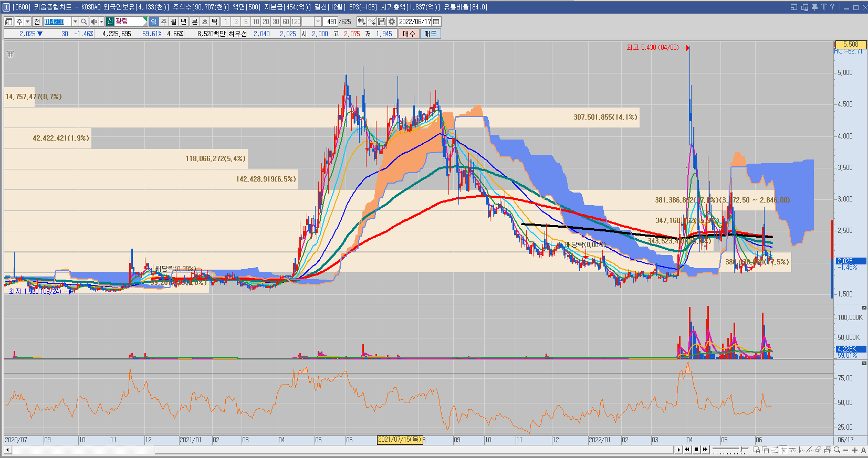
Task: Choose interval 3 button
Action: point(236,22)
